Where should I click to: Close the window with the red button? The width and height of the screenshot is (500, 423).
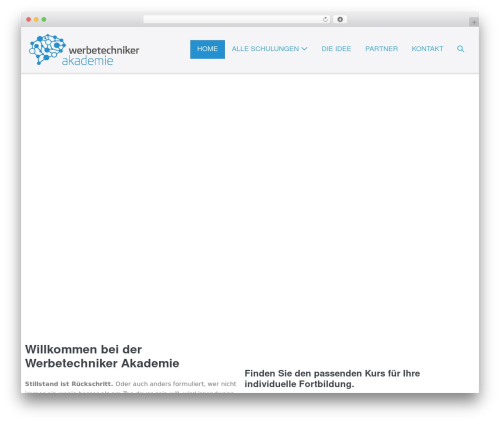pos(29,20)
